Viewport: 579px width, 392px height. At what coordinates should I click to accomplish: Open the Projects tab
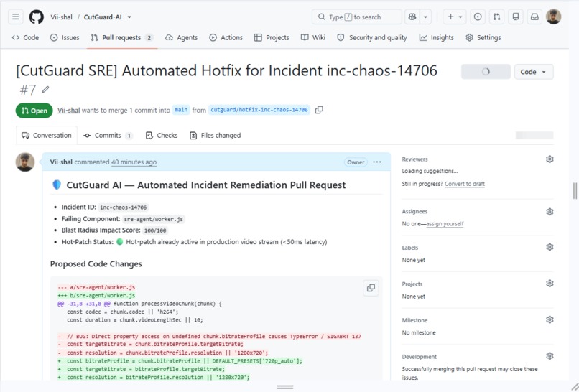[x=272, y=37]
